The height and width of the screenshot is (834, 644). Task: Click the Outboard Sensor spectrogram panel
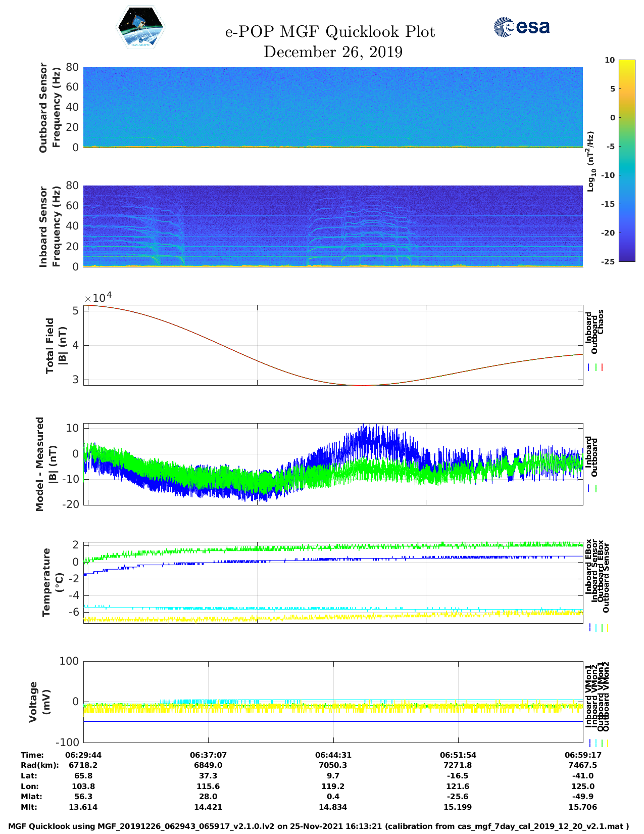333,107
